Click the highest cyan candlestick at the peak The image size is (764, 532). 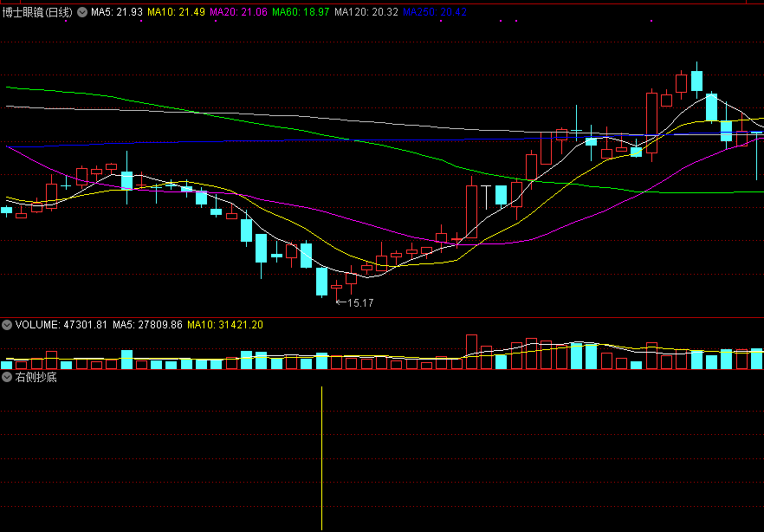click(696, 81)
